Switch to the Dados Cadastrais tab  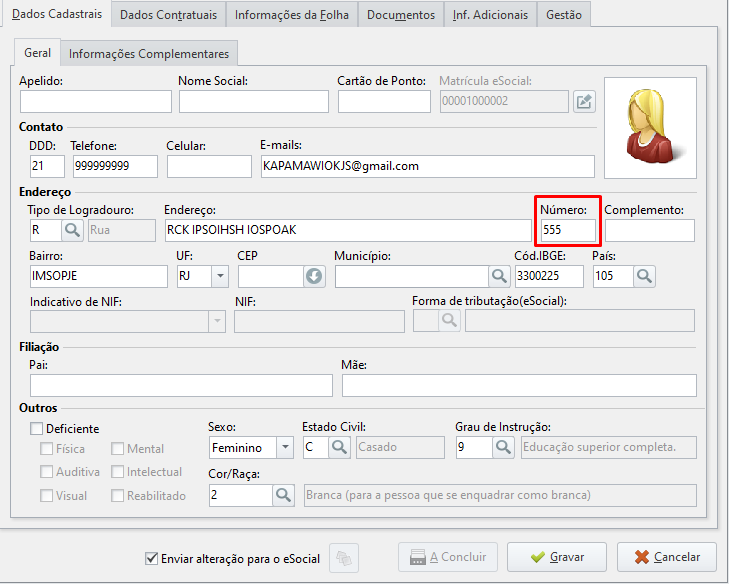tap(57, 14)
